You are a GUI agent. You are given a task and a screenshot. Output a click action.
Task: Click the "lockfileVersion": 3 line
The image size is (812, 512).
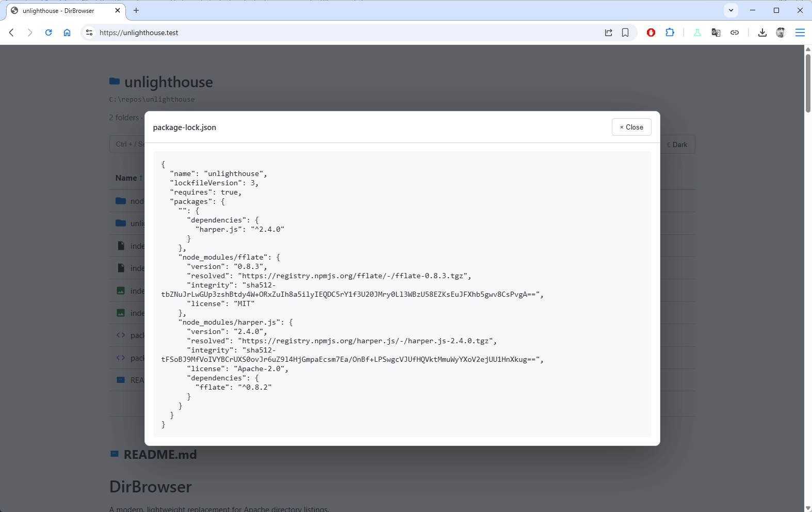coord(214,183)
